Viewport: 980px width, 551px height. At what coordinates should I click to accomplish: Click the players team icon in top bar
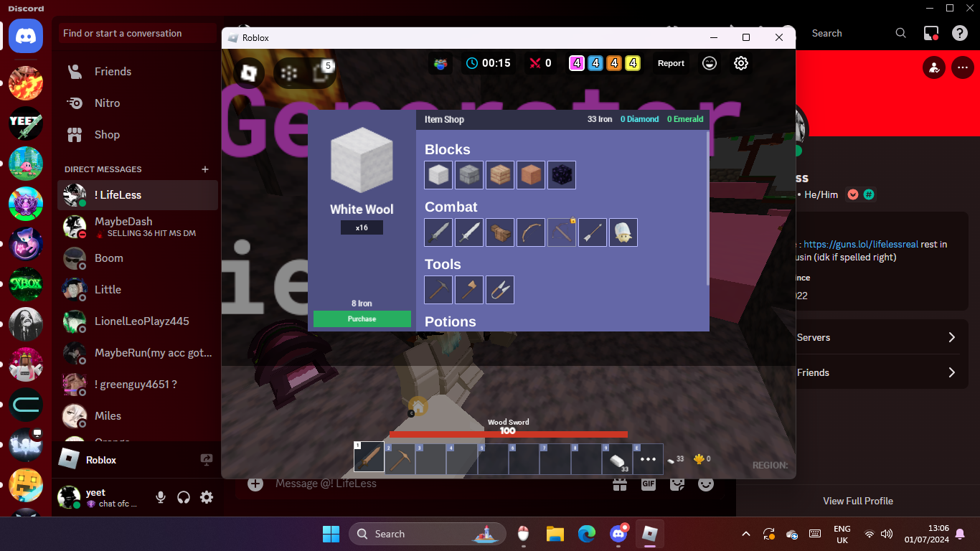[440, 63]
